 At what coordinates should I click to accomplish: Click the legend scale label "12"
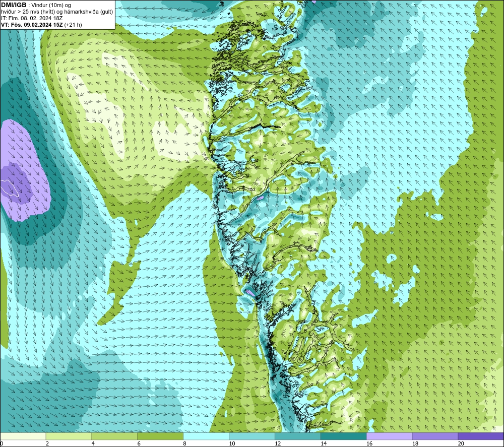coord(278,444)
